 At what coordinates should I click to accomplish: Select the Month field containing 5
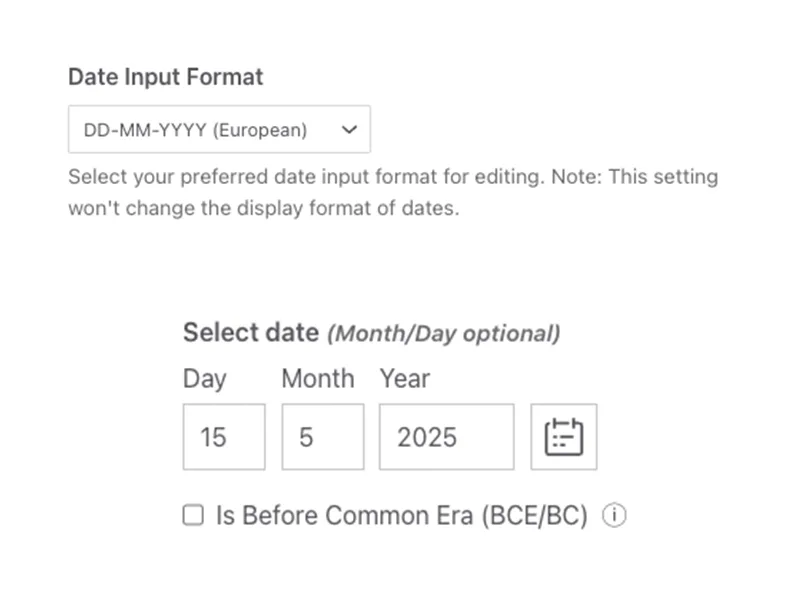click(322, 436)
